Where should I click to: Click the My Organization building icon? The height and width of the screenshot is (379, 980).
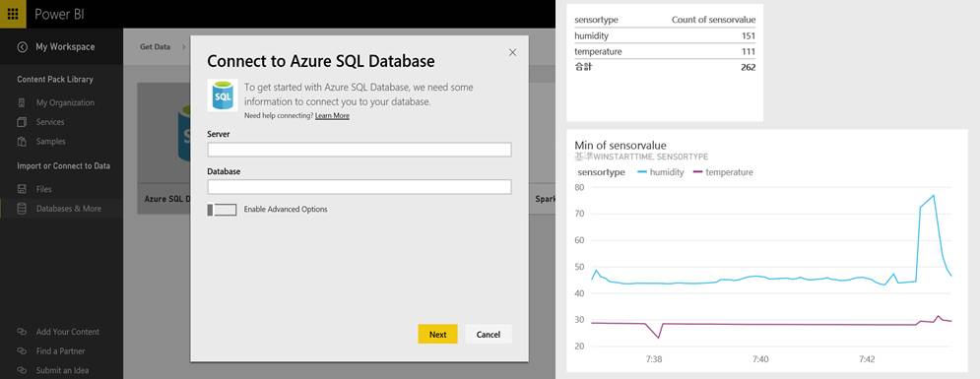pyautogui.click(x=22, y=103)
